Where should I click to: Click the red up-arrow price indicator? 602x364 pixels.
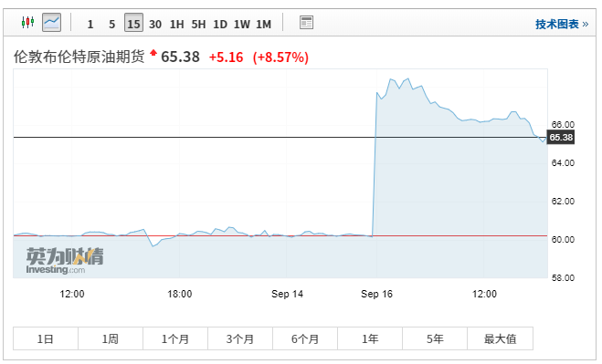153,53
